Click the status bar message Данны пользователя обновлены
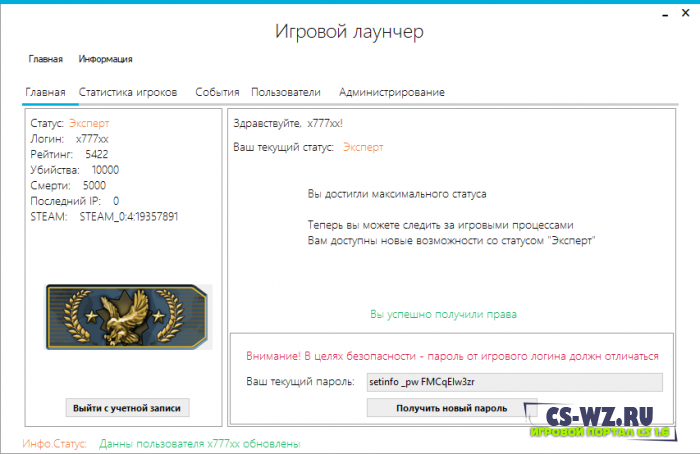 pos(200,444)
